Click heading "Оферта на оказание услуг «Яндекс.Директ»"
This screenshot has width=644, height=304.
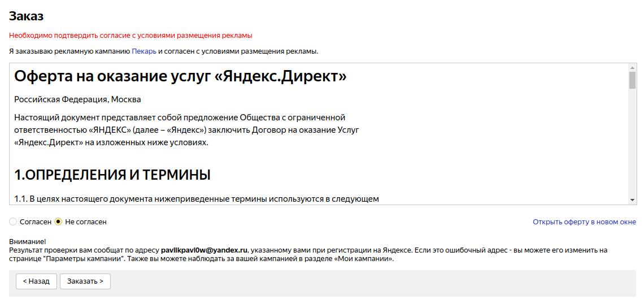[180, 76]
